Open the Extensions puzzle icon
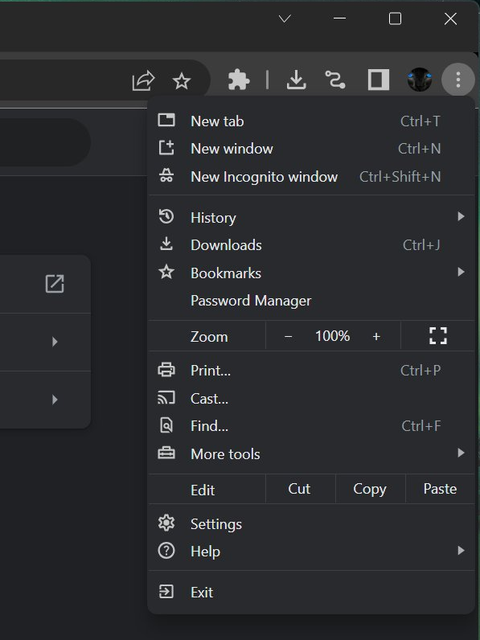Image resolution: width=480 pixels, height=640 pixels. pos(239,79)
